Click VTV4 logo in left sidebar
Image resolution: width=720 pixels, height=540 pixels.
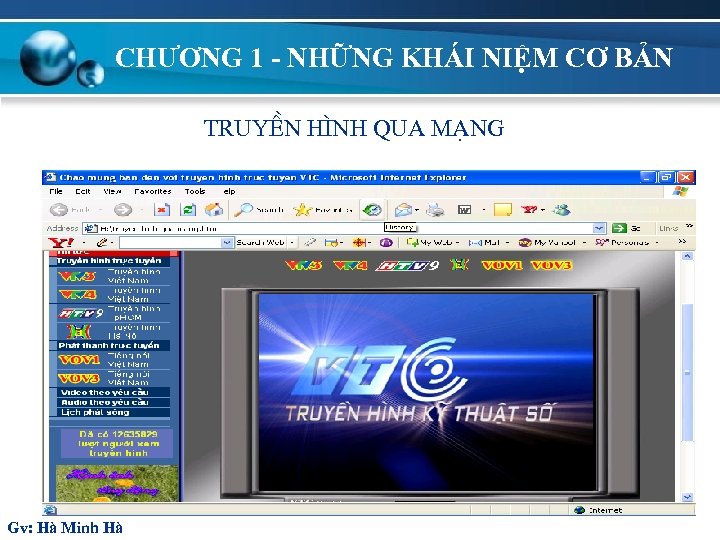point(77,294)
